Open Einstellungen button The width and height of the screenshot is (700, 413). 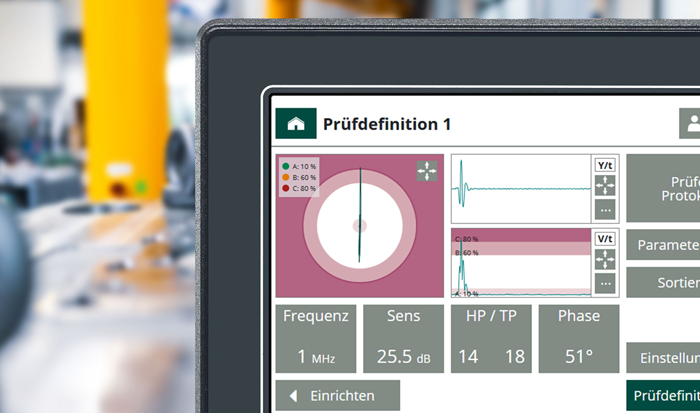pos(663,358)
